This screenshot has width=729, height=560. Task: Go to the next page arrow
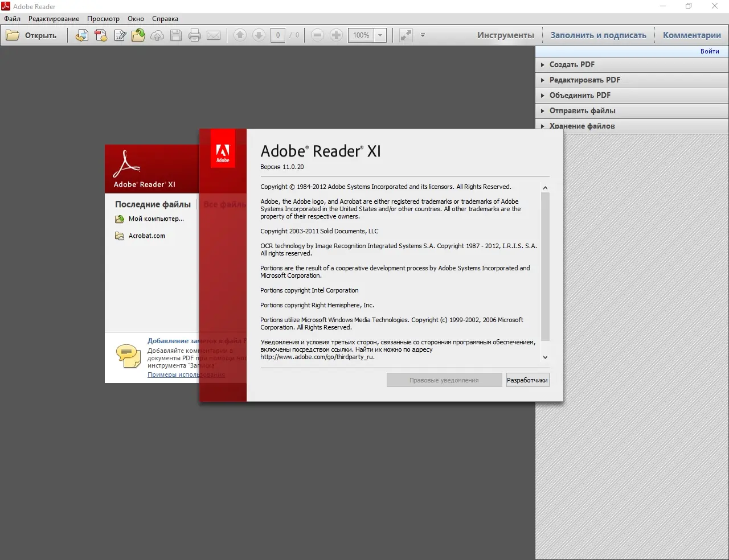click(259, 35)
